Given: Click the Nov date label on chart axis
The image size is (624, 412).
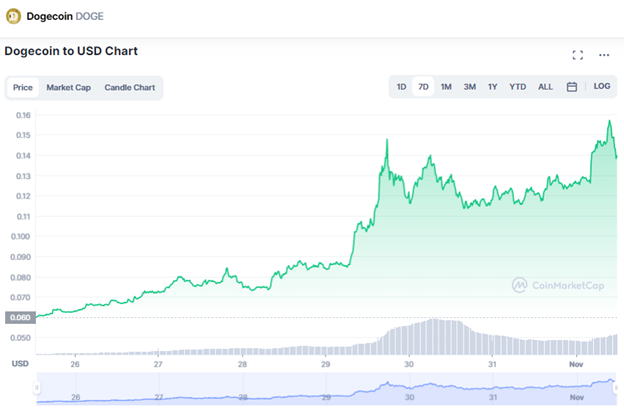Looking at the screenshot, I should click(x=576, y=364).
